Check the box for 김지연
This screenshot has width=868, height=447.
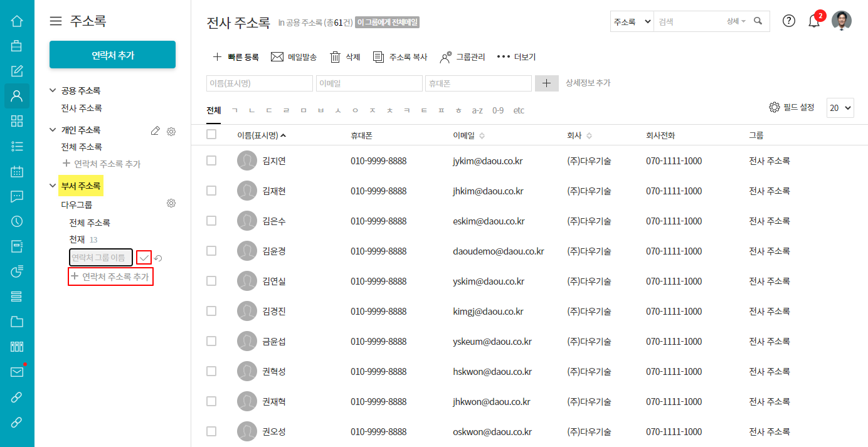211,160
